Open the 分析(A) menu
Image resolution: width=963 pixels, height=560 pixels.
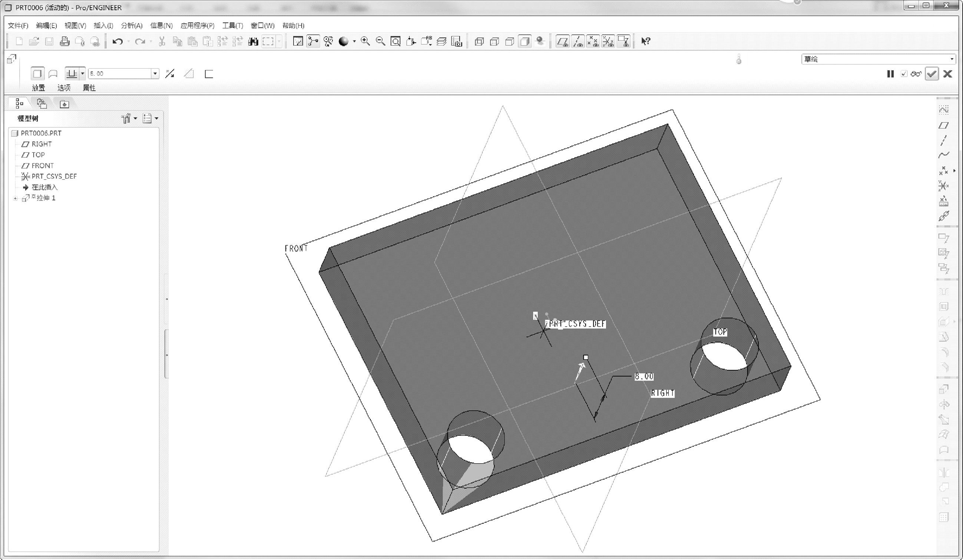tap(132, 26)
